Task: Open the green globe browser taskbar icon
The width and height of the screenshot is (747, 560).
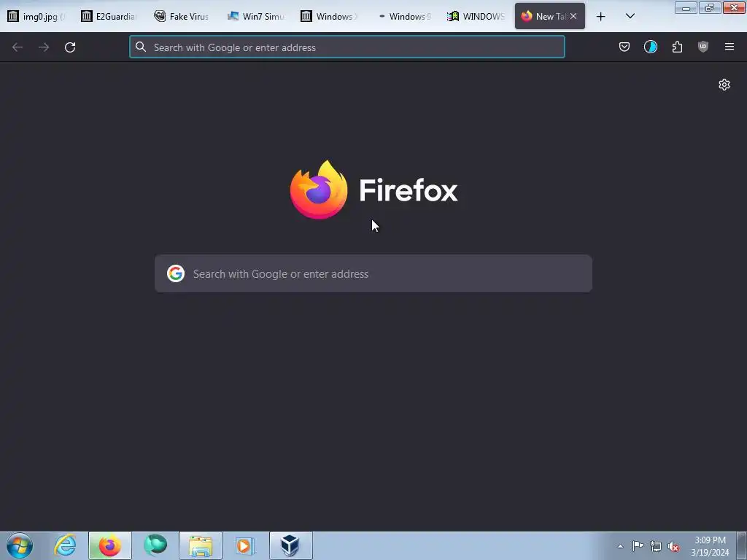Action: [x=155, y=545]
